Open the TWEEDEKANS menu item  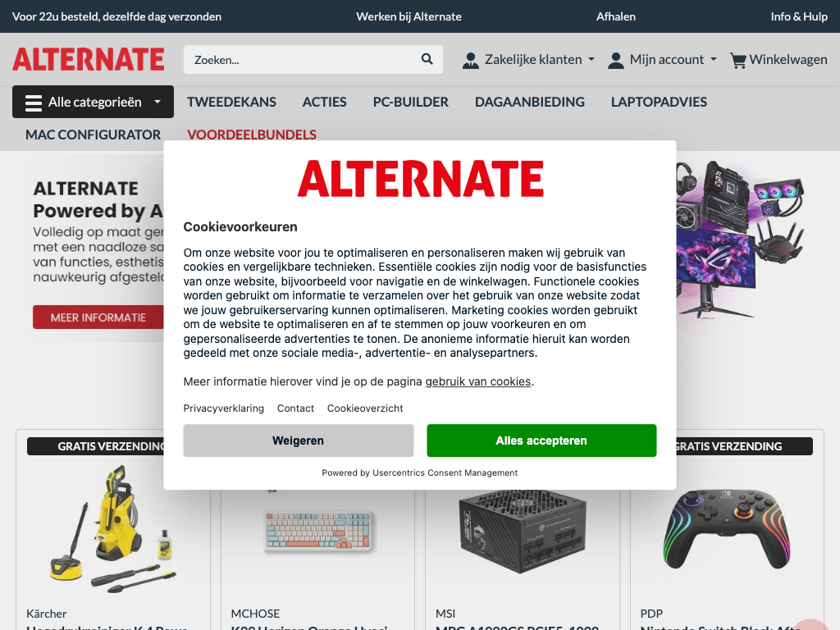[231, 102]
